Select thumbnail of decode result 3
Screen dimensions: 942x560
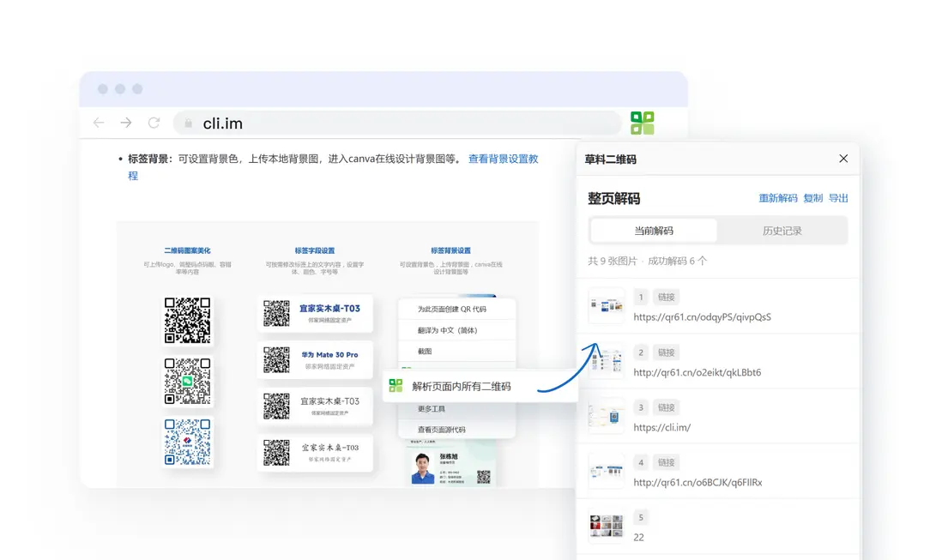coord(607,416)
